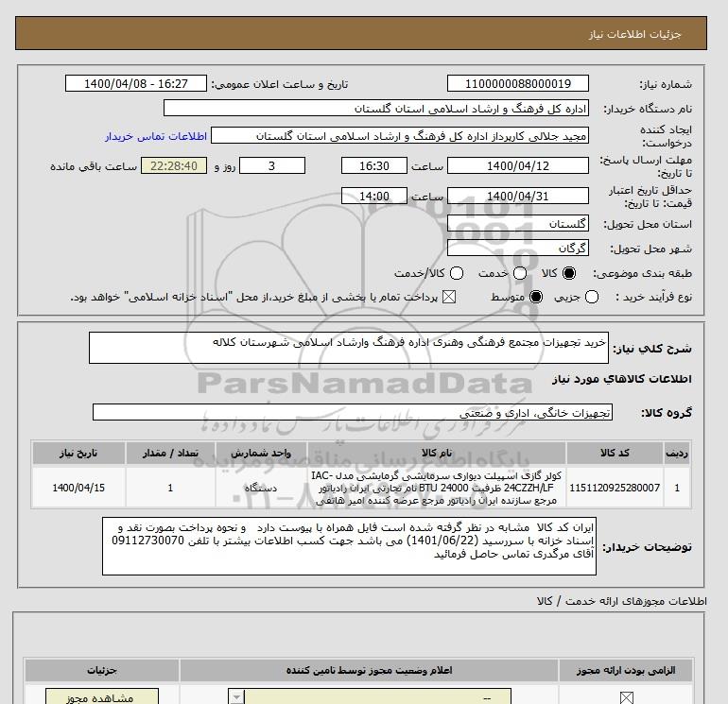
Task: Click the remaining time 22:28:40 field
Action: pyautogui.click(x=174, y=165)
